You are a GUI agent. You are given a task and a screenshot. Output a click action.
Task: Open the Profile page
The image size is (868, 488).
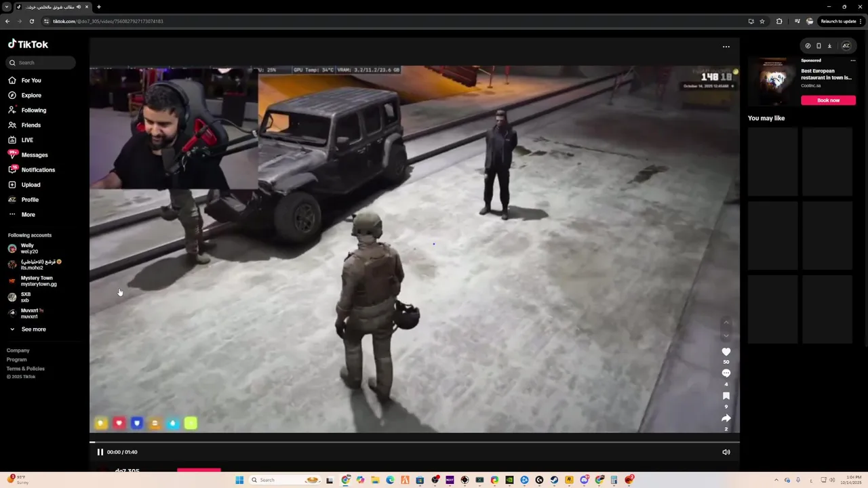24,200
